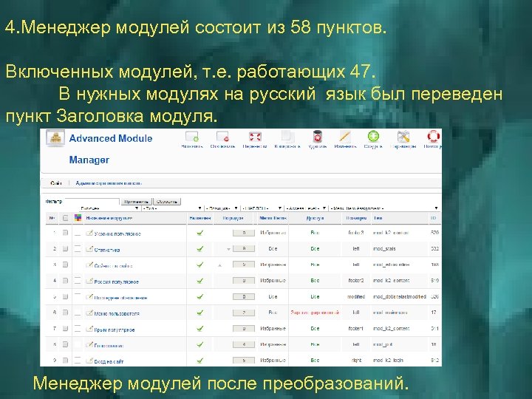Click order field in Меню пользователя row
Image resolution: width=532 pixels, height=399 pixels.
244,313
